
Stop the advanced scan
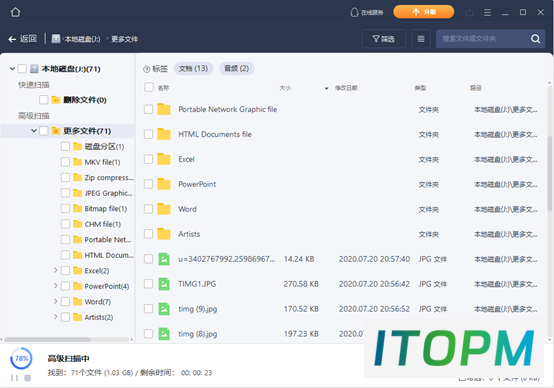click(x=28, y=378)
